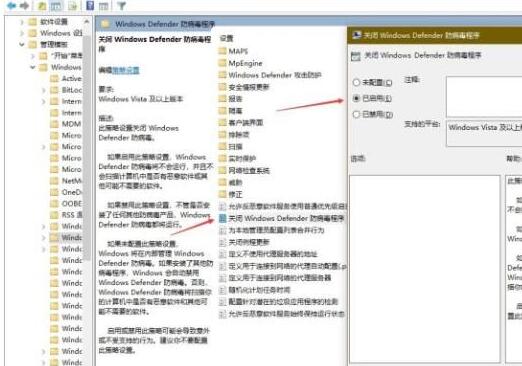
Task: Click the 设置 column header
Action: tap(226, 39)
